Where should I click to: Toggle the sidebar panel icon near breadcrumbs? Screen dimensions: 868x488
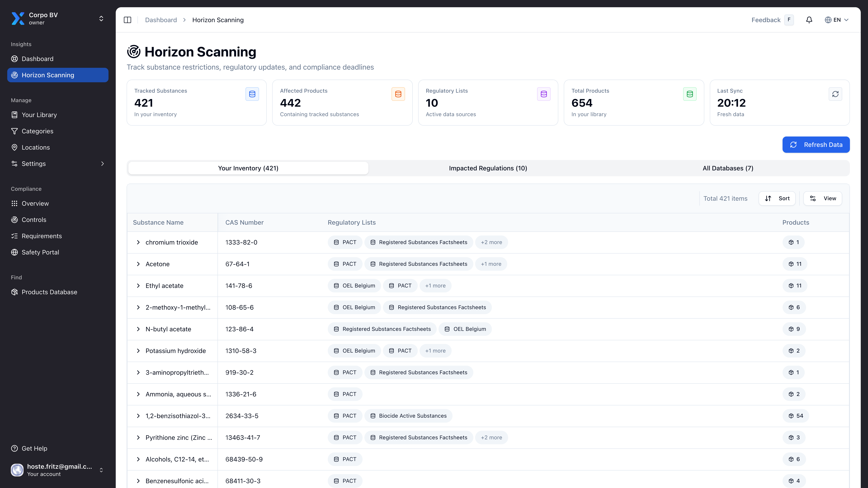[128, 20]
